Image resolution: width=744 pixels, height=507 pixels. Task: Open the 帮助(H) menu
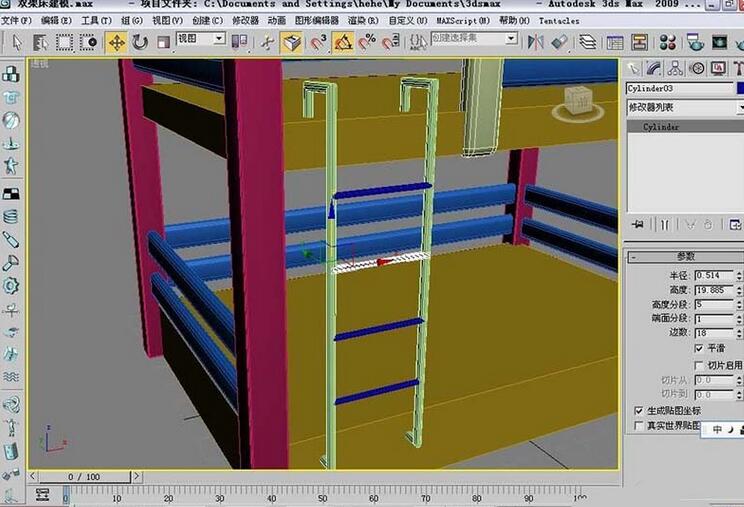tap(513, 20)
